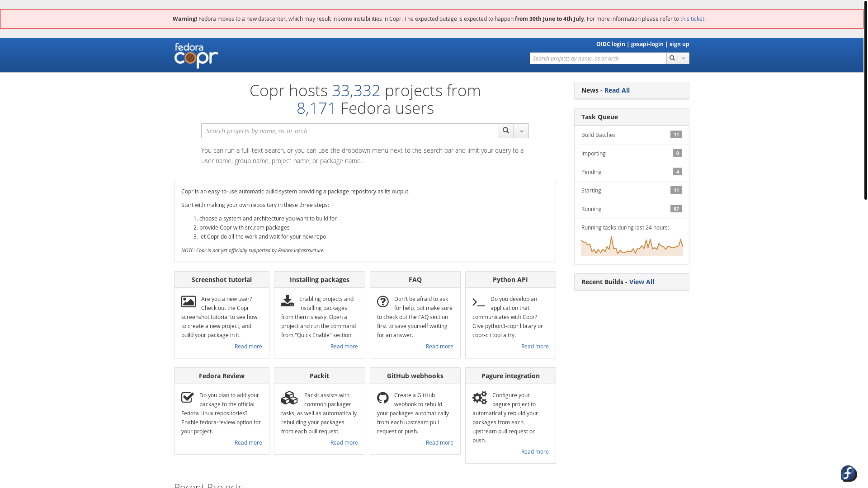Click the Installing packages download icon
The image size is (868, 488).
click(x=288, y=300)
